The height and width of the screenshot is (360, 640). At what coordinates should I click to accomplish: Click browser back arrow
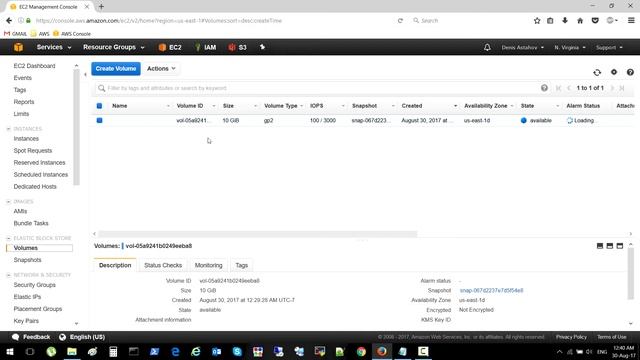click(9, 20)
